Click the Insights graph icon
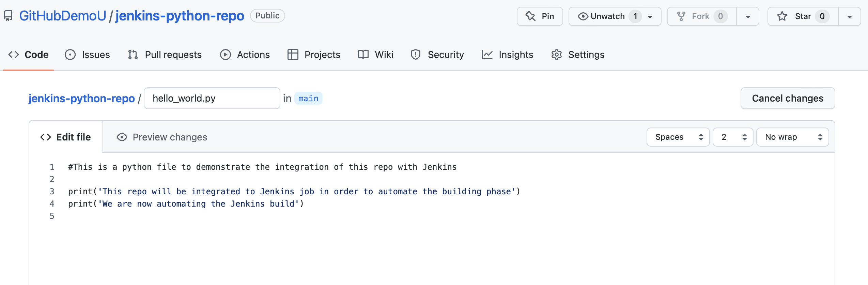868x285 pixels. [487, 55]
